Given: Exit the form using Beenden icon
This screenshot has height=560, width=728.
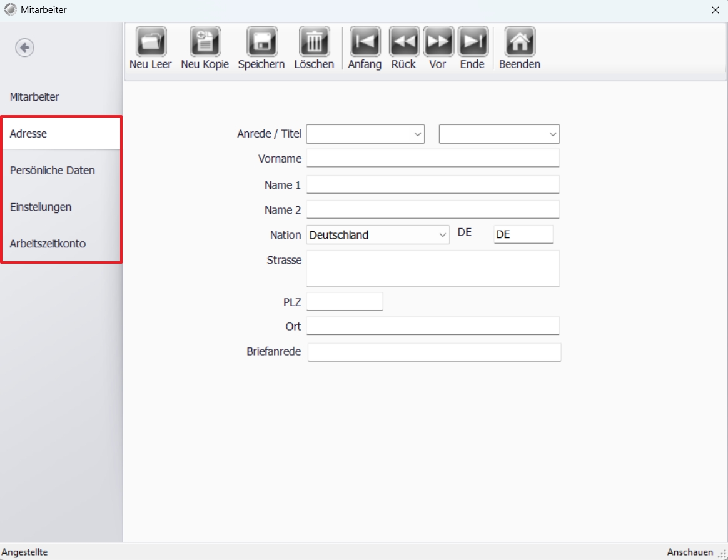Looking at the screenshot, I should pos(520,42).
